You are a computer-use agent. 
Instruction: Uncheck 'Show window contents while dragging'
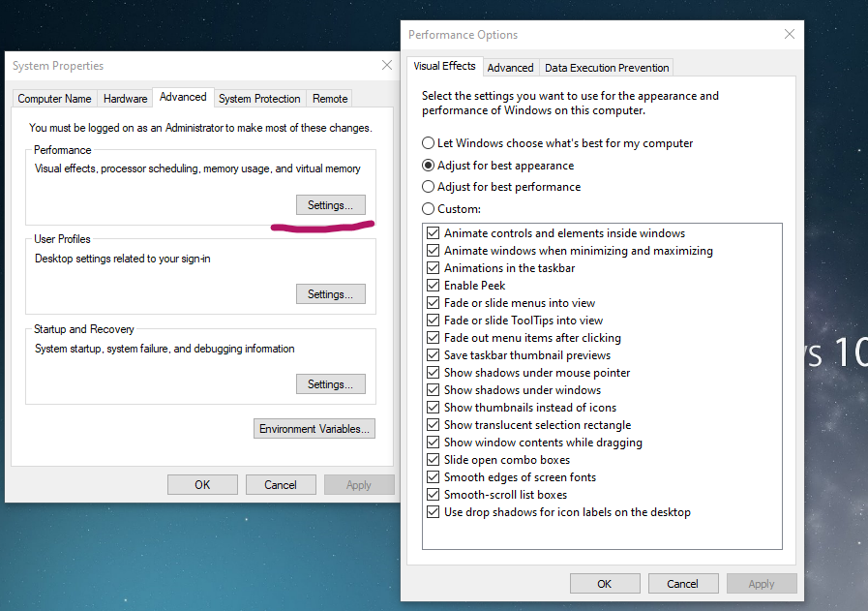(433, 443)
